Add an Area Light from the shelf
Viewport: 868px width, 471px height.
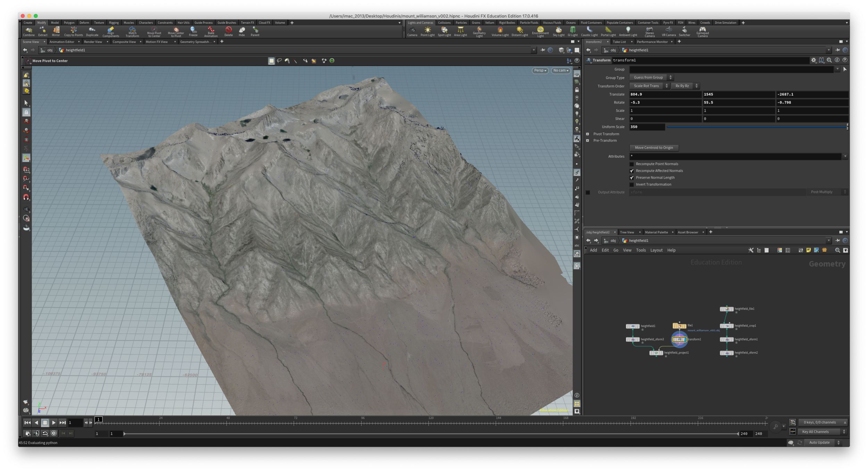tap(460, 32)
